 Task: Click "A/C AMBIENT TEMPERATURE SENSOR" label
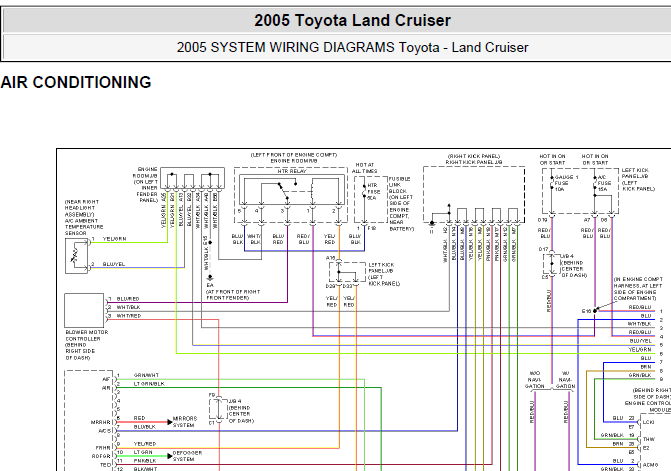pyautogui.click(x=83, y=217)
